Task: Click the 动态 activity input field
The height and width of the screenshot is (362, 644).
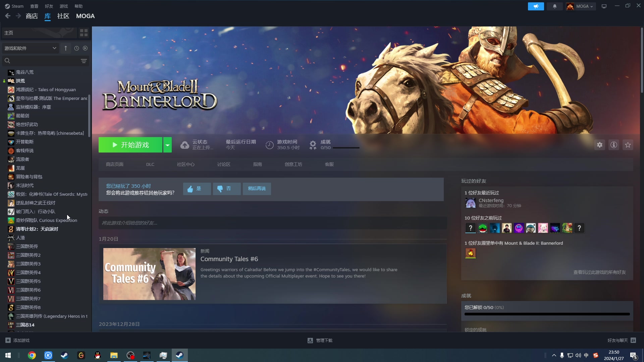Action: tap(273, 223)
